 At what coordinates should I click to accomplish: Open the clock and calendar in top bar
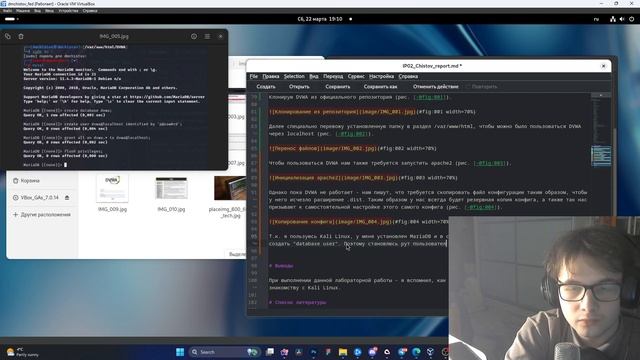click(320, 19)
